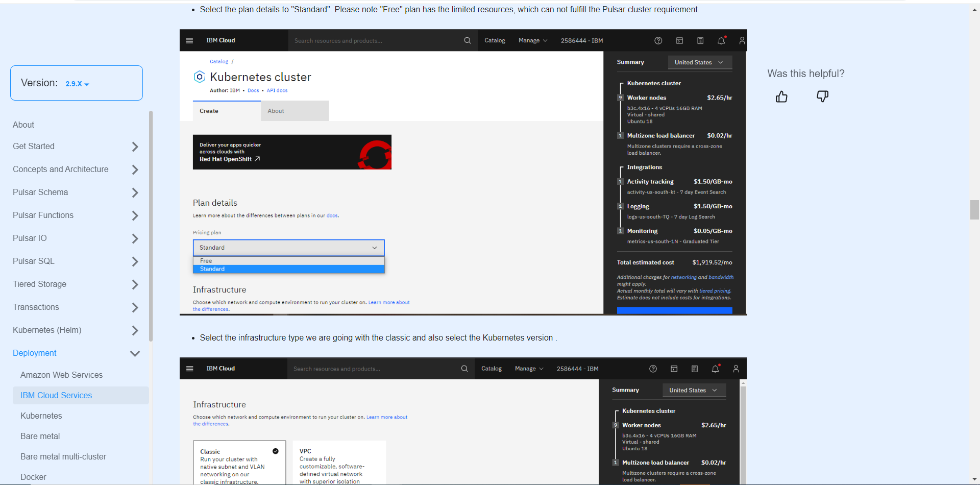The height and width of the screenshot is (485, 980).
Task: Open United States dropdown in second Summary panel
Action: click(694, 390)
